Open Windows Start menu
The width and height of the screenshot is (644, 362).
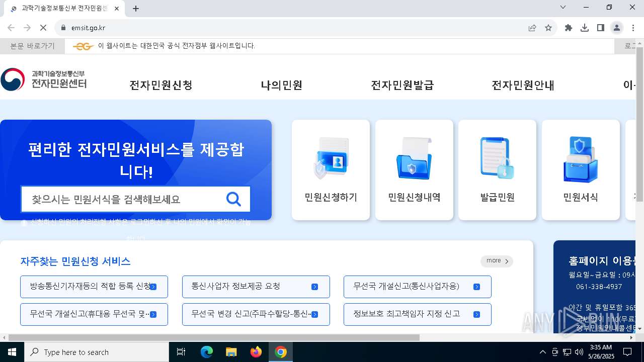(x=12, y=352)
